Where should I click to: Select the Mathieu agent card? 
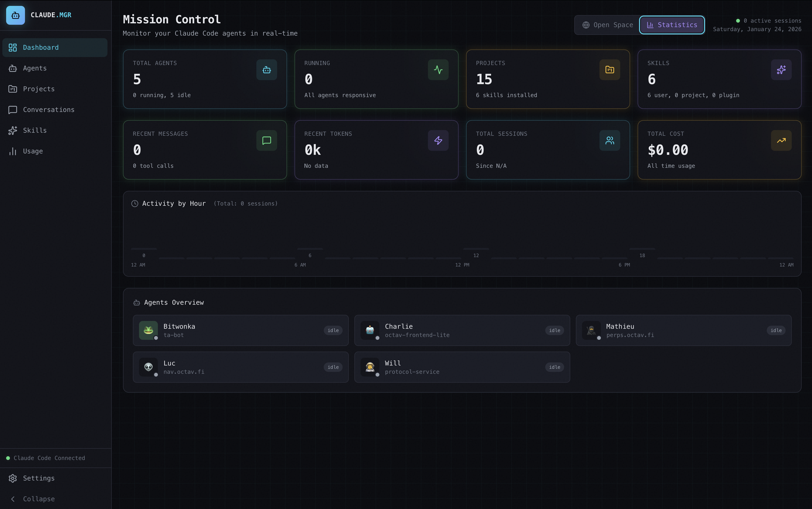683,330
